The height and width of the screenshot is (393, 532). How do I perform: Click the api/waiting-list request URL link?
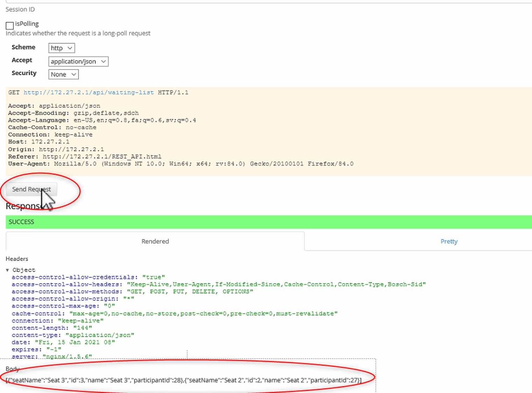(x=89, y=93)
